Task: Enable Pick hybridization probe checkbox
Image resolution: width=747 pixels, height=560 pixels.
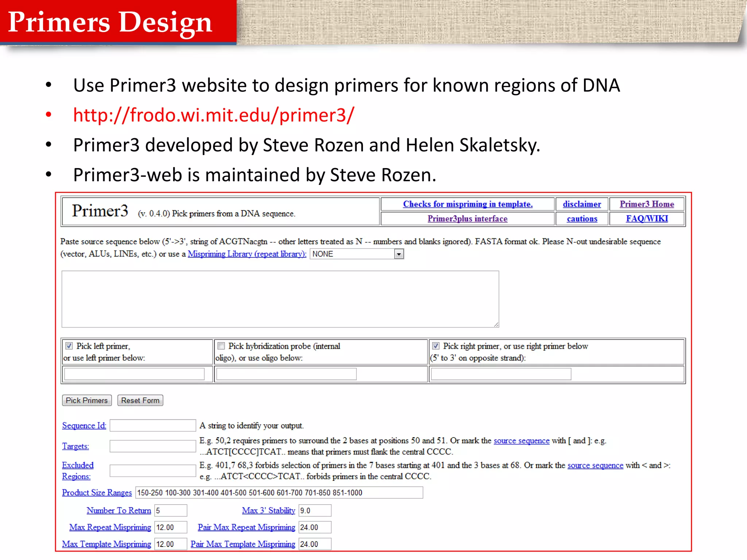Action: [221, 346]
